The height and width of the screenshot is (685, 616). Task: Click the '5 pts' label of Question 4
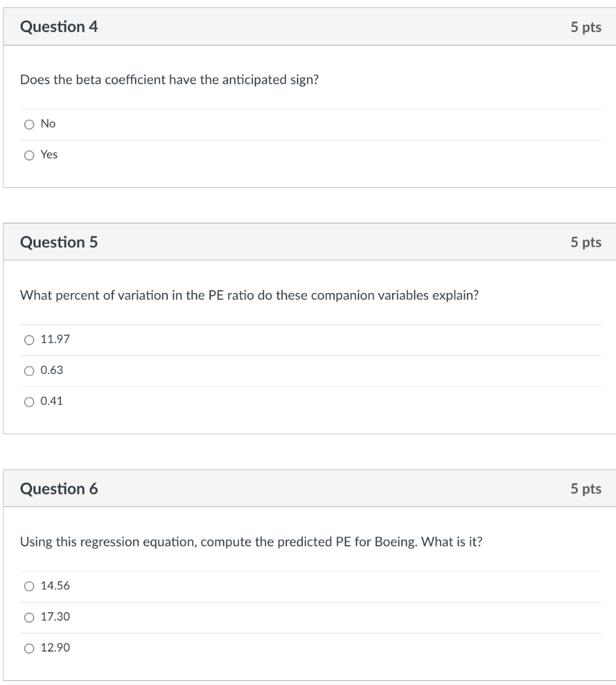585,27
